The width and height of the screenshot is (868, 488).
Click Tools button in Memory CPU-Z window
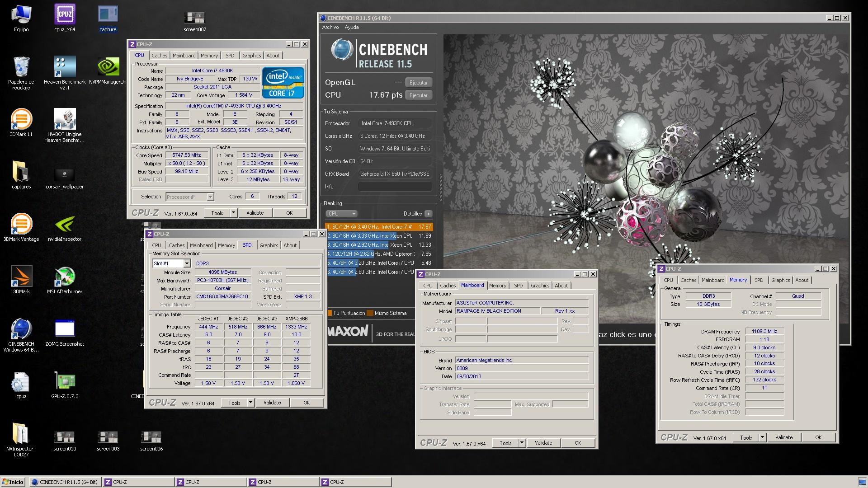coord(746,437)
